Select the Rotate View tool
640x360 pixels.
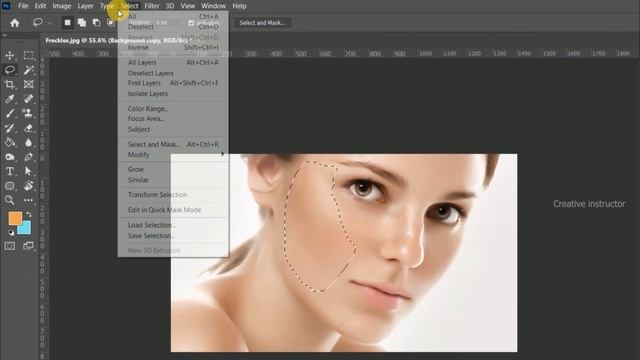point(28,186)
